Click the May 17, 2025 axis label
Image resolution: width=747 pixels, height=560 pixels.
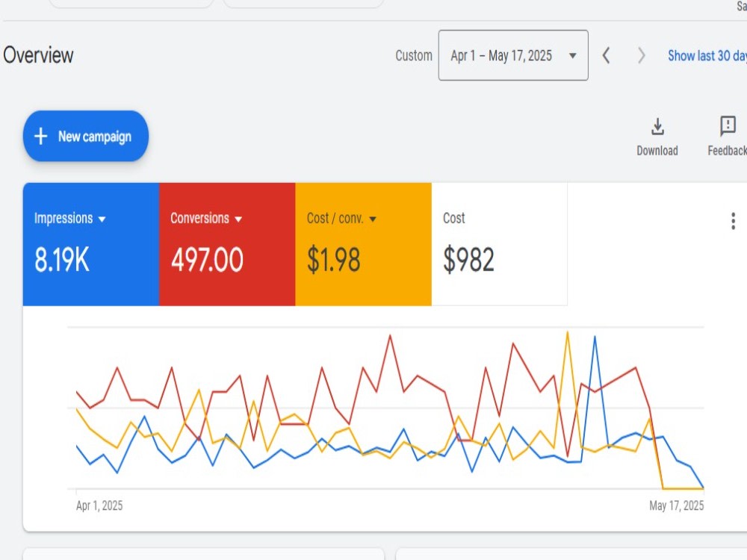click(677, 505)
